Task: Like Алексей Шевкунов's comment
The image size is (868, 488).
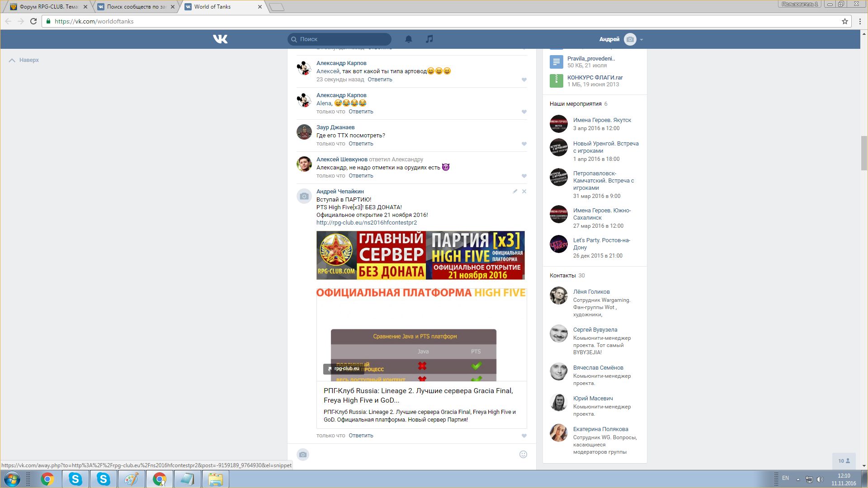Action: pos(524,176)
